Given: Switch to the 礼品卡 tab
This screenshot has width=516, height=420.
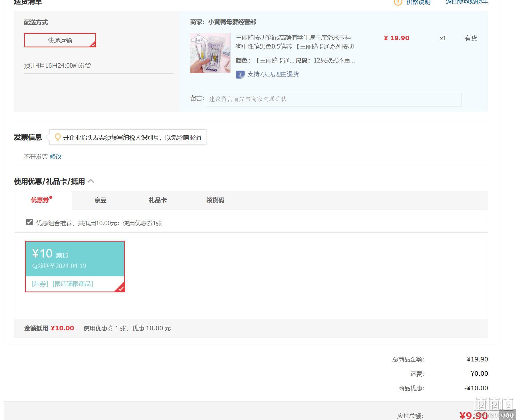Looking at the screenshot, I should 158,200.
